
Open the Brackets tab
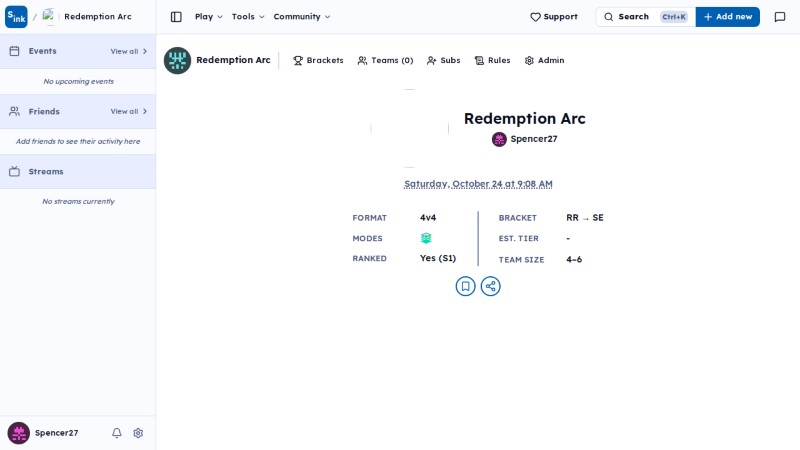point(318,60)
